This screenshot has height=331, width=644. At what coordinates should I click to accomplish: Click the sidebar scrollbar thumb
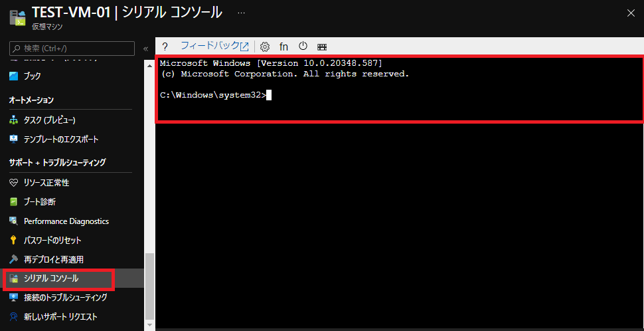[x=150, y=286]
